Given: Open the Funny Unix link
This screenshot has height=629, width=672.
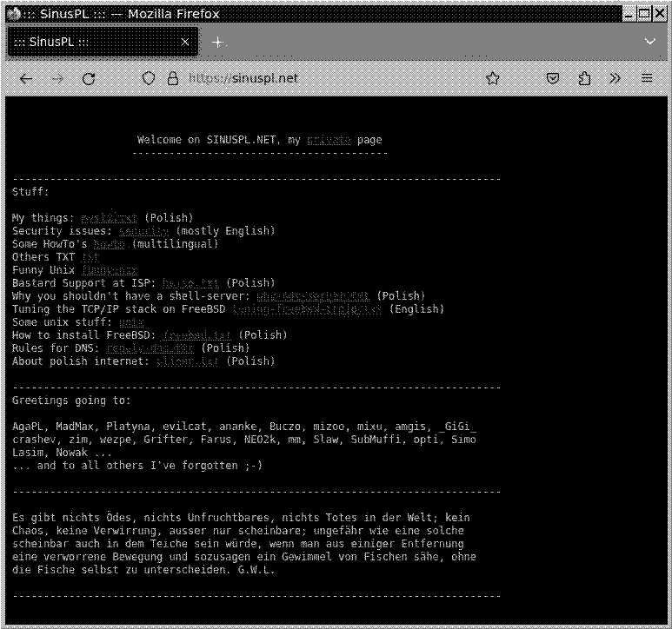Looking at the screenshot, I should tap(110, 270).
